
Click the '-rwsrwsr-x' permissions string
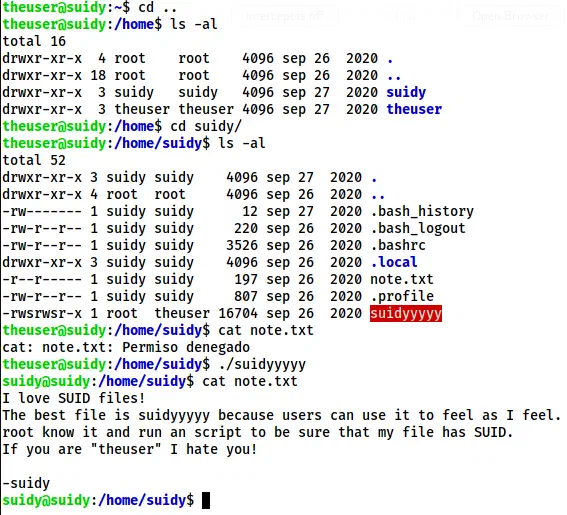tap(42, 313)
